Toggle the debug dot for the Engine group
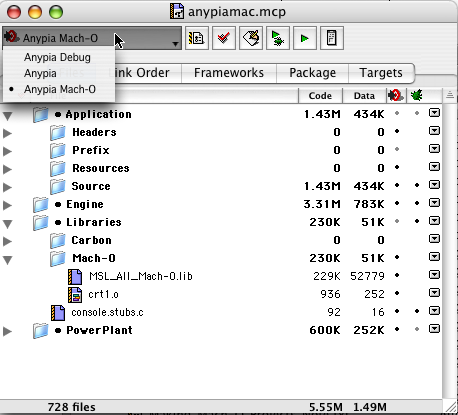The height and width of the screenshot is (415, 458). pyautogui.click(x=417, y=203)
